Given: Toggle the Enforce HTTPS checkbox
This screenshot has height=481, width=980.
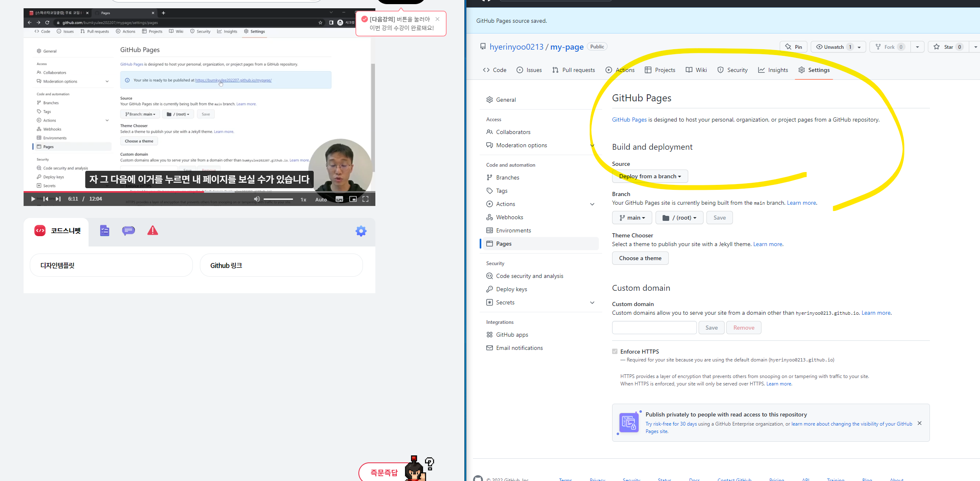Looking at the screenshot, I should (615, 352).
